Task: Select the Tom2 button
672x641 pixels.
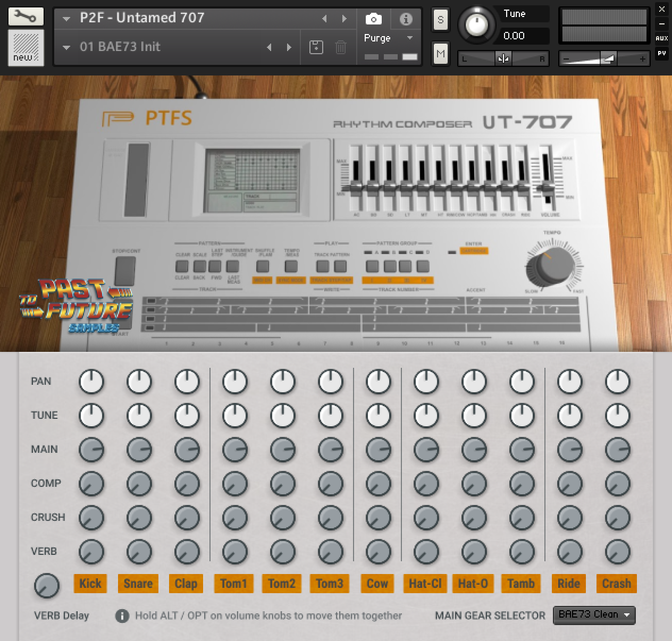Action: click(x=282, y=583)
